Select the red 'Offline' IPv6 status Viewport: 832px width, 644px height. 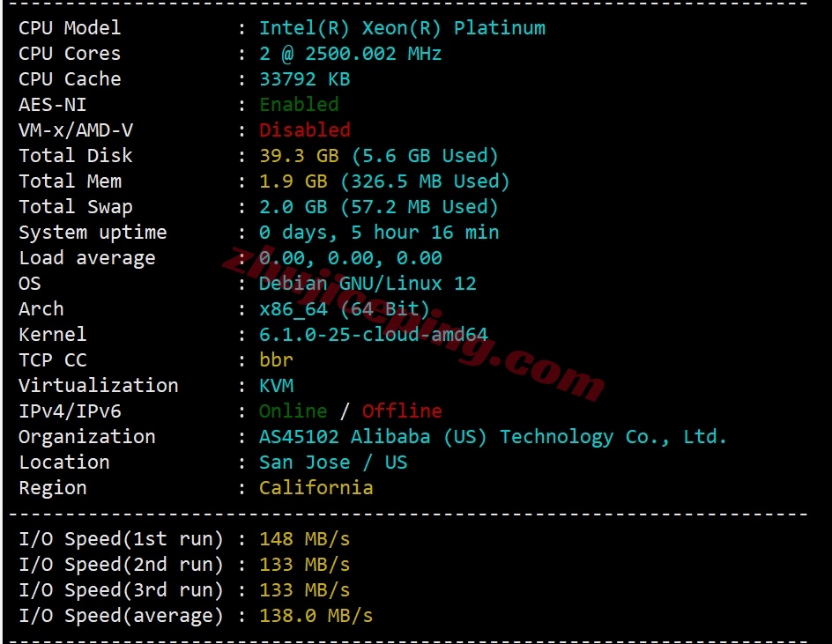402,411
